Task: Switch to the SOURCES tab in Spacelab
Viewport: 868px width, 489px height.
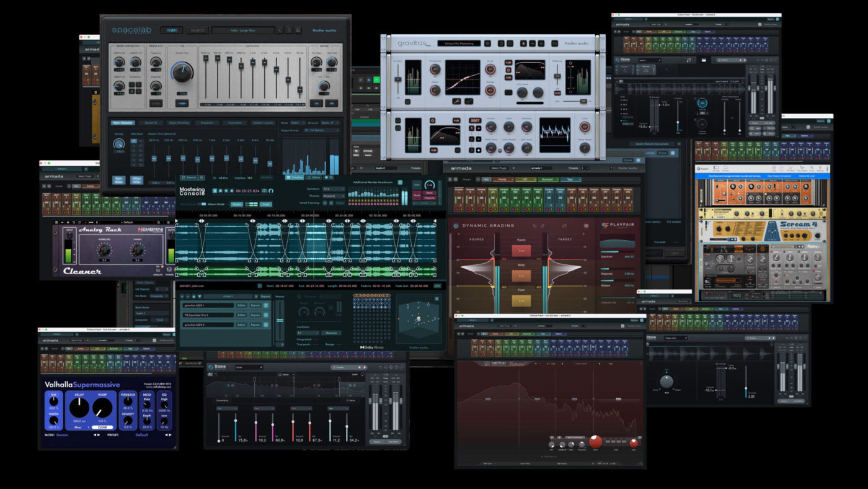Action: coord(197,29)
